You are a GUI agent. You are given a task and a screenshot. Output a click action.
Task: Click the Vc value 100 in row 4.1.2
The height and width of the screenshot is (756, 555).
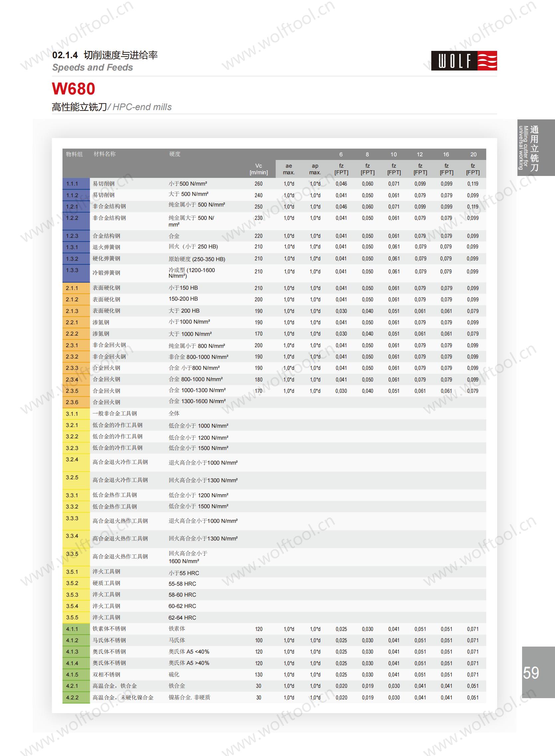click(x=259, y=640)
